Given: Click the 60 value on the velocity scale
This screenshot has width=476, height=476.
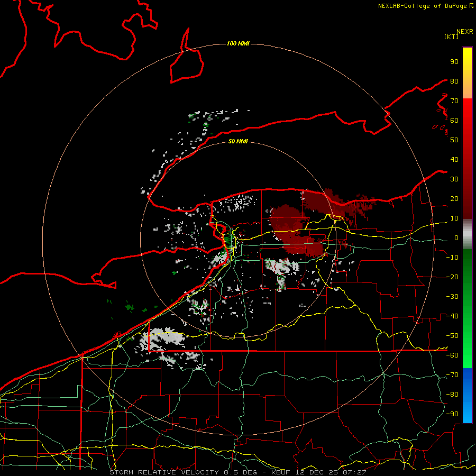Looking at the screenshot, I should coord(454,121).
